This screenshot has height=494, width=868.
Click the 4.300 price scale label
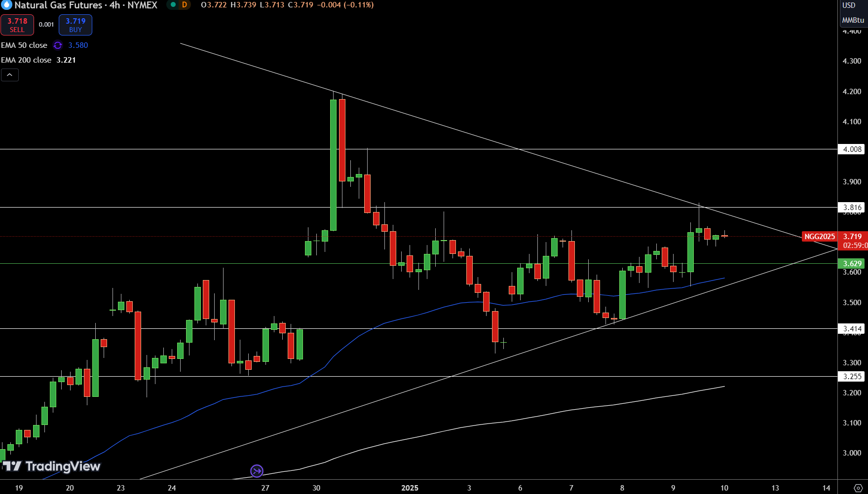(x=852, y=61)
